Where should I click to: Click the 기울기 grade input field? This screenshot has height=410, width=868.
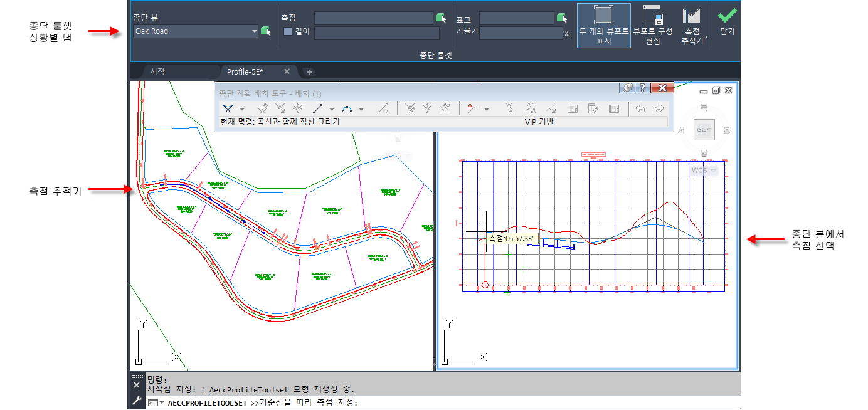pos(521,33)
